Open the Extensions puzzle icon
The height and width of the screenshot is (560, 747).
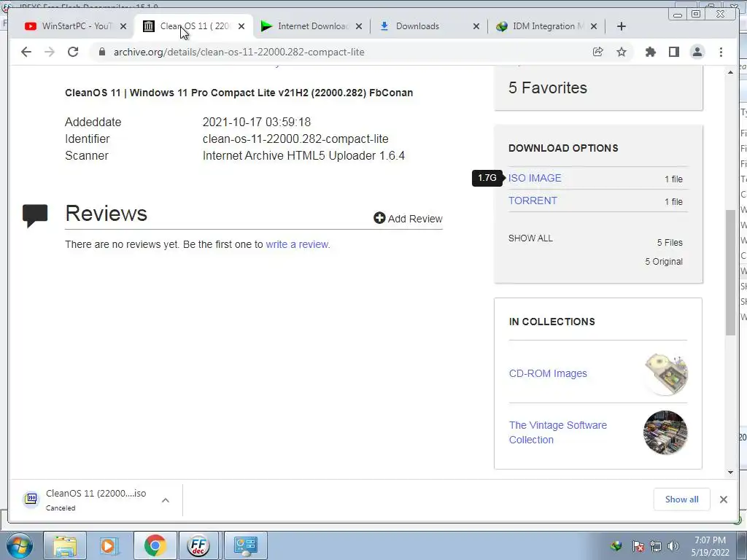coord(650,52)
